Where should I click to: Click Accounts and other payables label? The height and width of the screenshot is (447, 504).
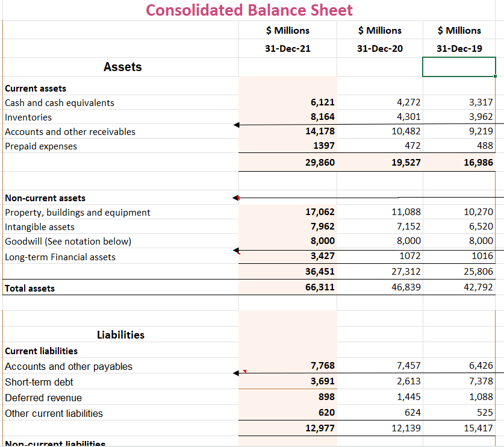[x=69, y=367]
